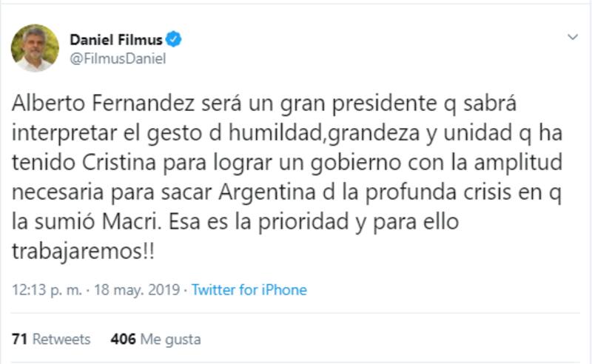This screenshot has width=592, height=364.
Task: Click the 12:13 p. m. timestamp
Action: point(45,290)
